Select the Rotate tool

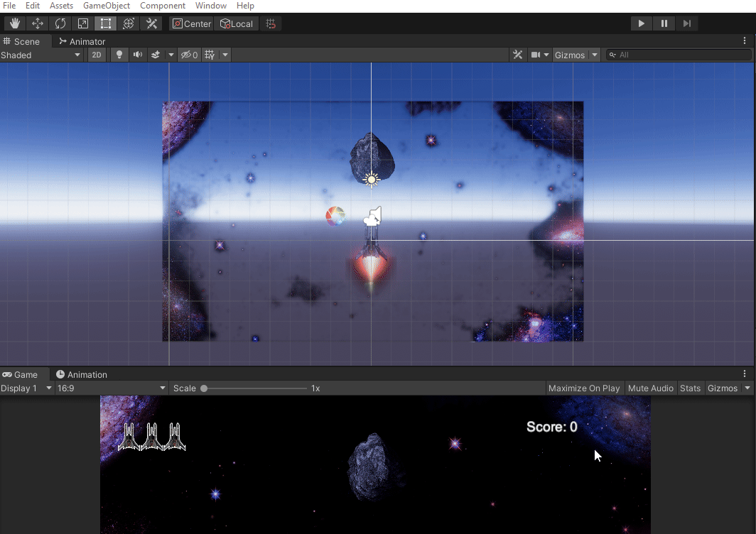click(60, 23)
